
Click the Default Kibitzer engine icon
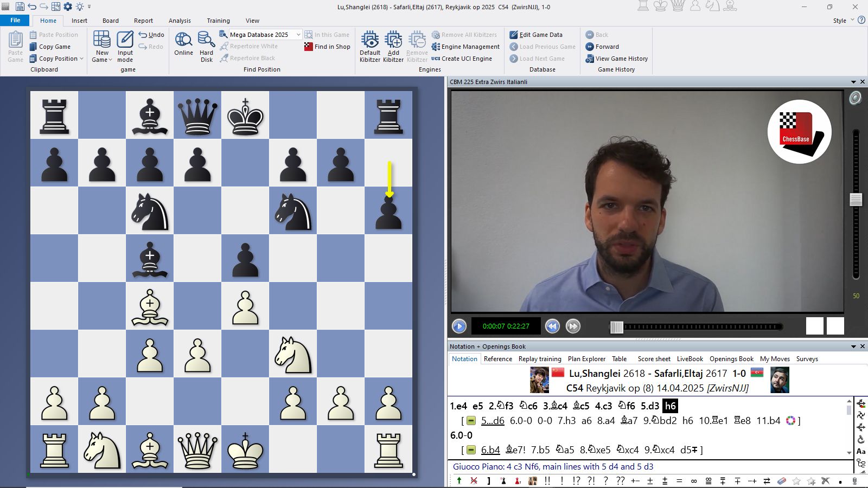tap(370, 40)
